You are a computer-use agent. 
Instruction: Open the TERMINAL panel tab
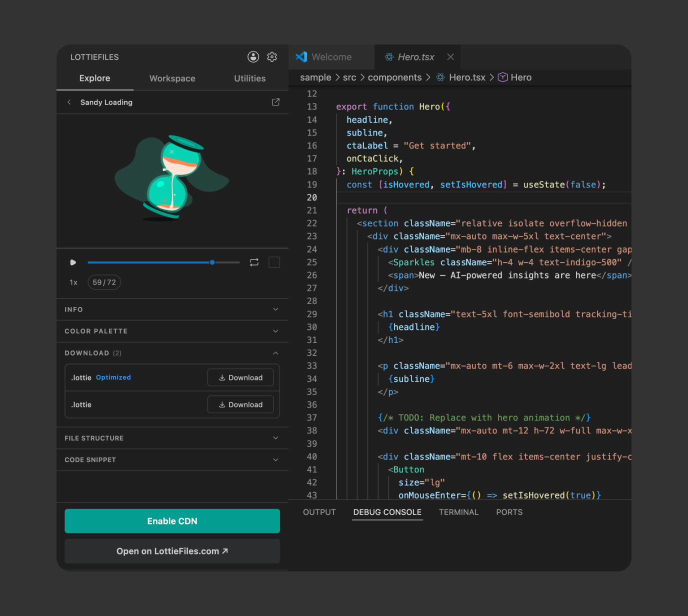[458, 512]
